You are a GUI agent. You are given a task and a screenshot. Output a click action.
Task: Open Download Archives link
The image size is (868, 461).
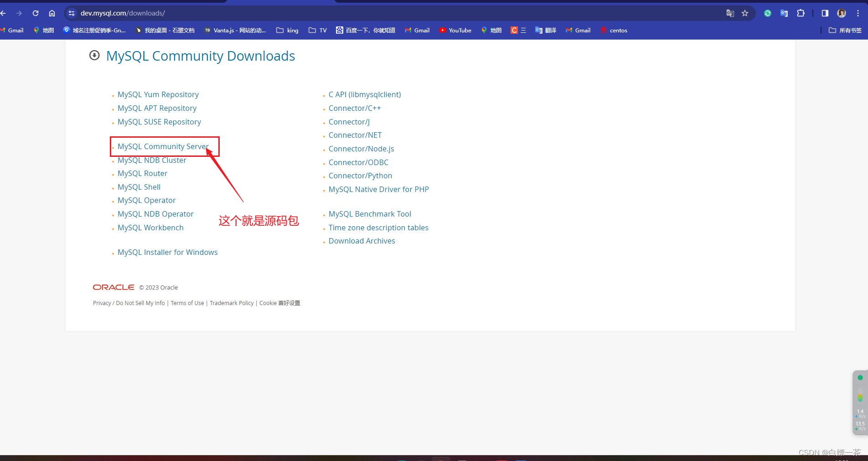coord(362,241)
